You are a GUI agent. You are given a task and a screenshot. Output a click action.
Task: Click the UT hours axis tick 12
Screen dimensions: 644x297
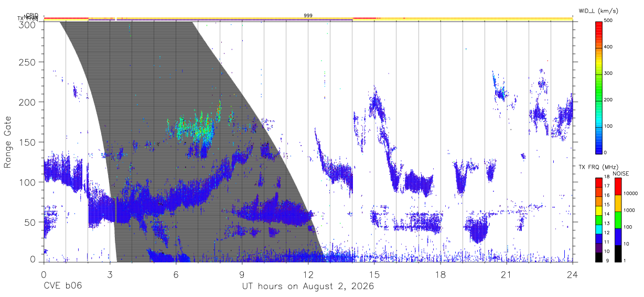(308, 274)
